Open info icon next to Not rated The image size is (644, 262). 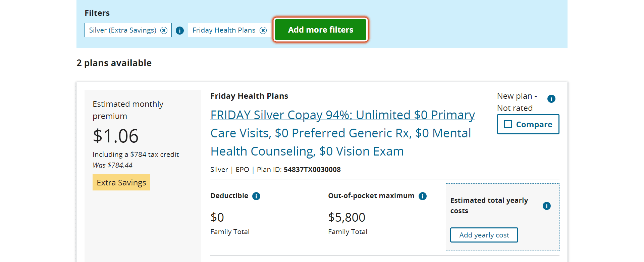551,99
